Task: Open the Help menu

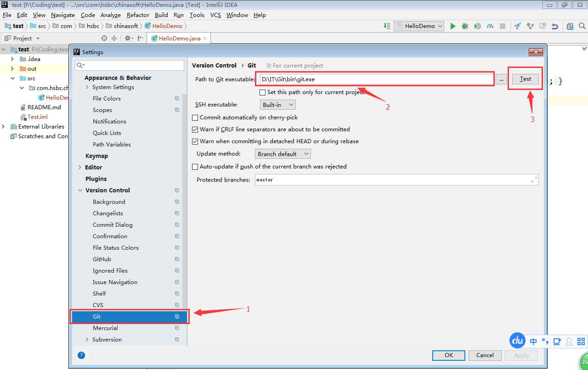Action: [260, 15]
